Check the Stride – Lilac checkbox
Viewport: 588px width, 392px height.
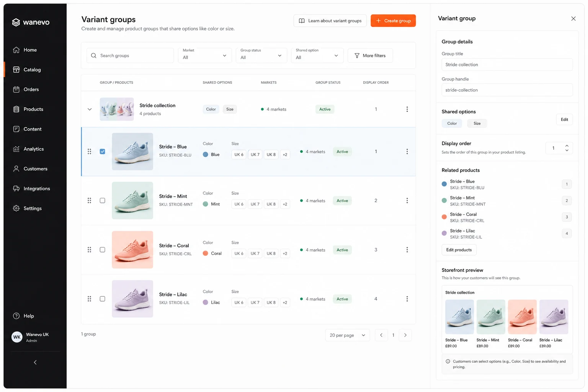102,299
